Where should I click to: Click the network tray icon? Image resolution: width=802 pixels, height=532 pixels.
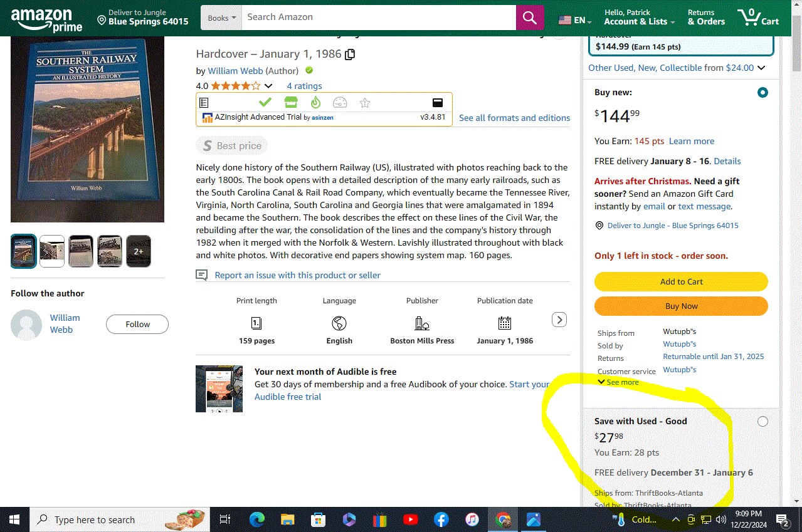point(706,519)
